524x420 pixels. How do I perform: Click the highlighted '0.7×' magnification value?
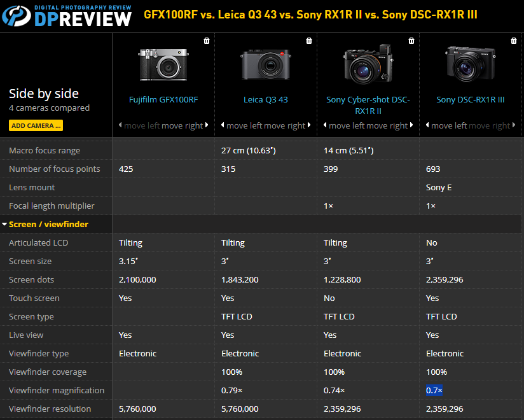point(434,390)
